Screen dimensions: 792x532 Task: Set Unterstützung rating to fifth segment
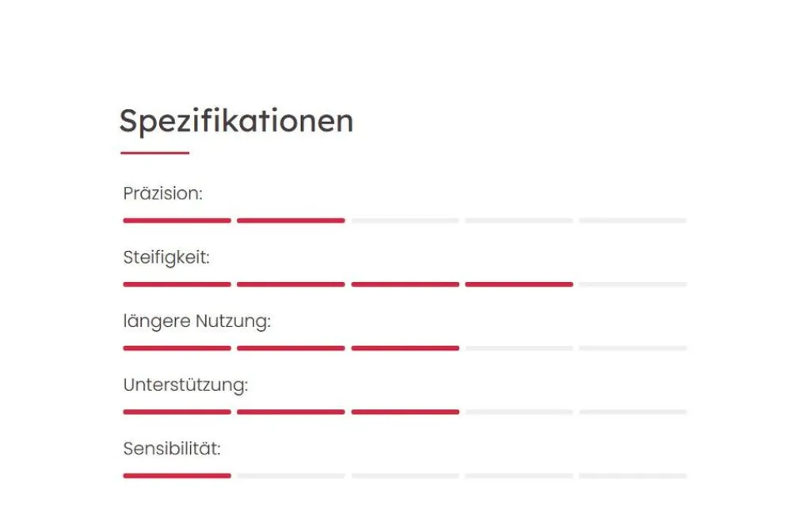coord(632,412)
